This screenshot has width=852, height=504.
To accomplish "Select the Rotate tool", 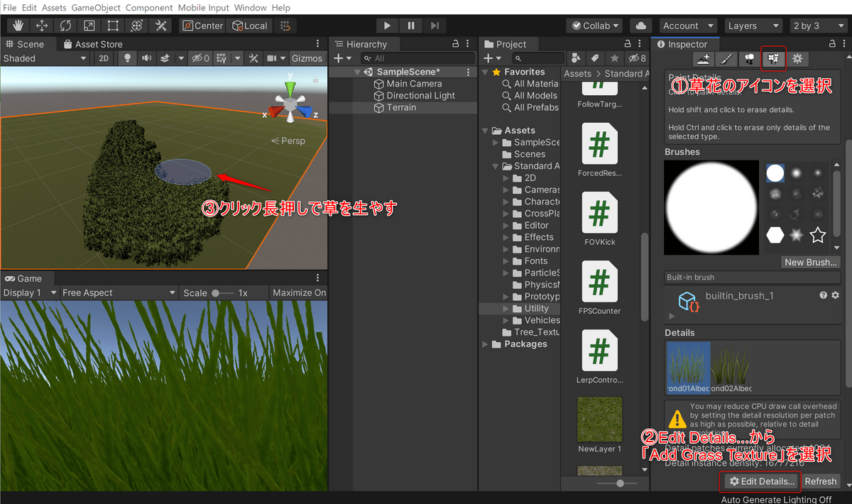I will pos(65,26).
